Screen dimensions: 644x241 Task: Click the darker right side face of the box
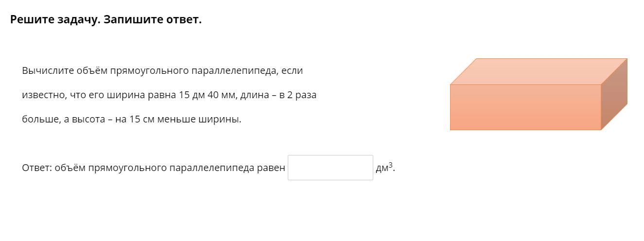(614, 94)
